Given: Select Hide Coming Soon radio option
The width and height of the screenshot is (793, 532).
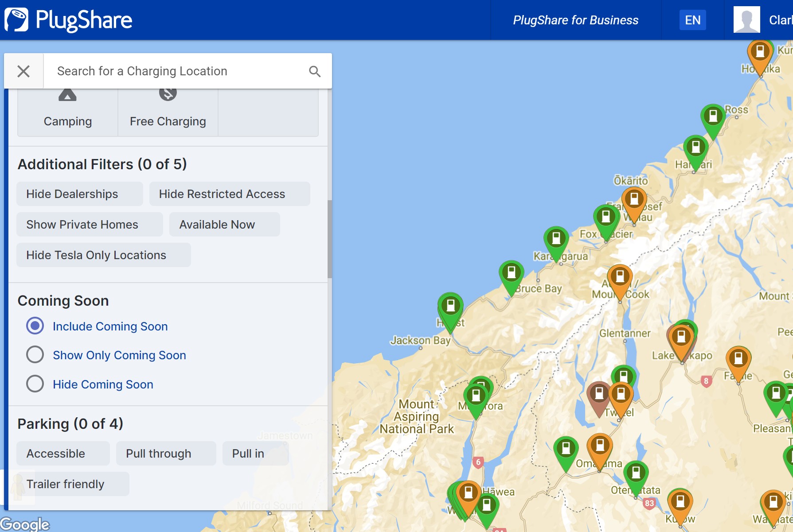Looking at the screenshot, I should point(35,384).
